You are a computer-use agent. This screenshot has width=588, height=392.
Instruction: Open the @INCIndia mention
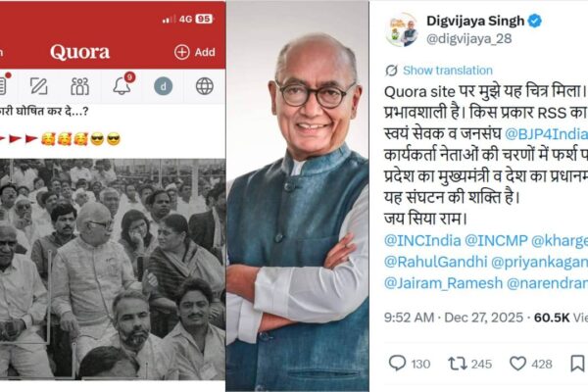[x=422, y=240]
